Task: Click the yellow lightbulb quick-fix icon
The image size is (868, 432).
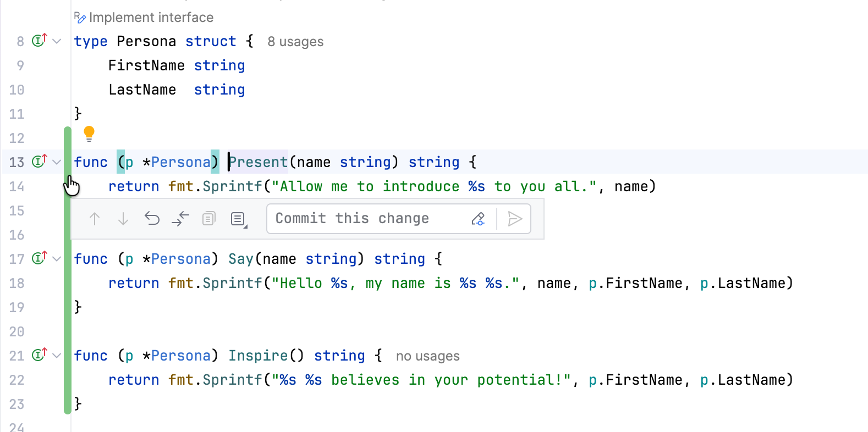Action: 89,134
